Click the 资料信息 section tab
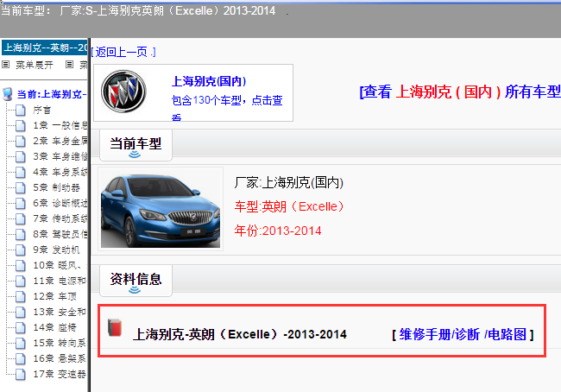The image size is (561, 392). coord(136,281)
